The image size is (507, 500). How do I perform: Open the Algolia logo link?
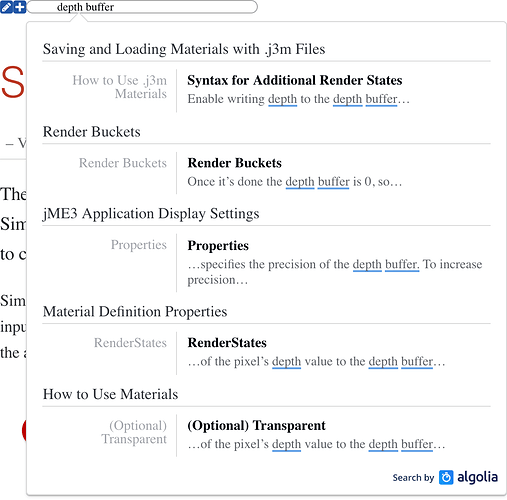coord(468,477)
